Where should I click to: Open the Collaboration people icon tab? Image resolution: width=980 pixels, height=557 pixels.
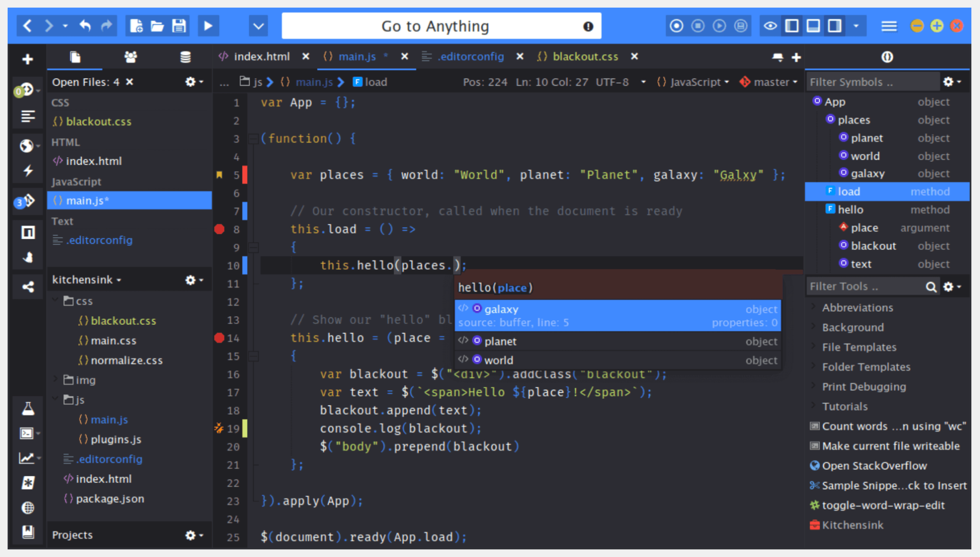click(131, 57)
